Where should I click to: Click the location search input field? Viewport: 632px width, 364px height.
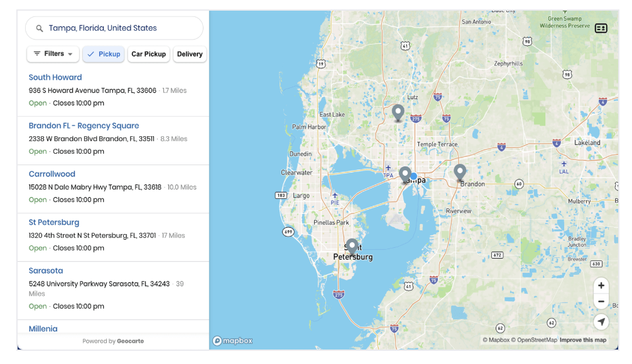(x=119, y=28)
